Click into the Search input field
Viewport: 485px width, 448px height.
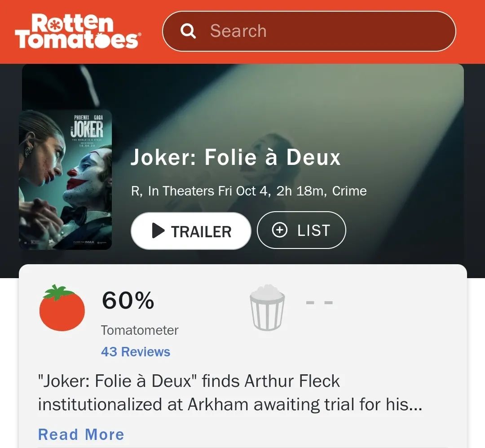[x=309, y=31]
